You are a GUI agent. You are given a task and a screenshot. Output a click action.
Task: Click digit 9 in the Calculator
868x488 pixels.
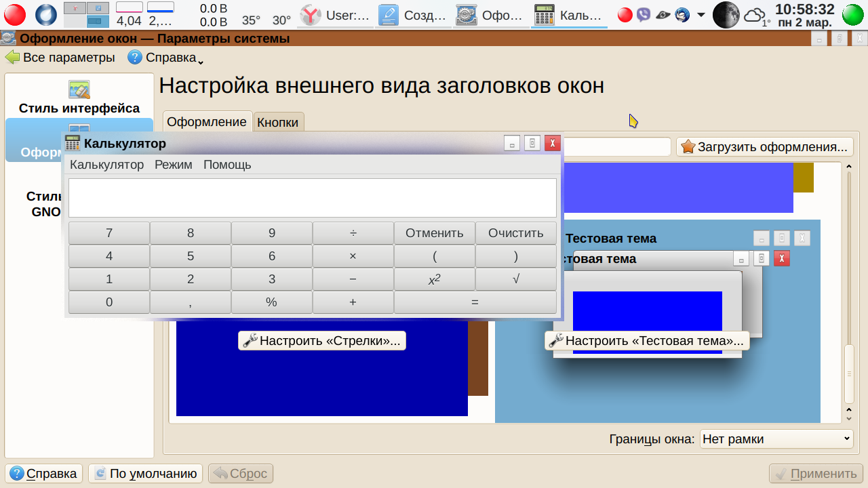click(x=272, y=233)
